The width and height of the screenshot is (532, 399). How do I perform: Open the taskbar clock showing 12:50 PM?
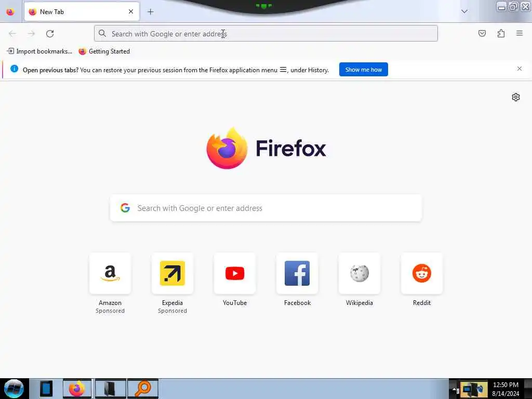[506, 389]
